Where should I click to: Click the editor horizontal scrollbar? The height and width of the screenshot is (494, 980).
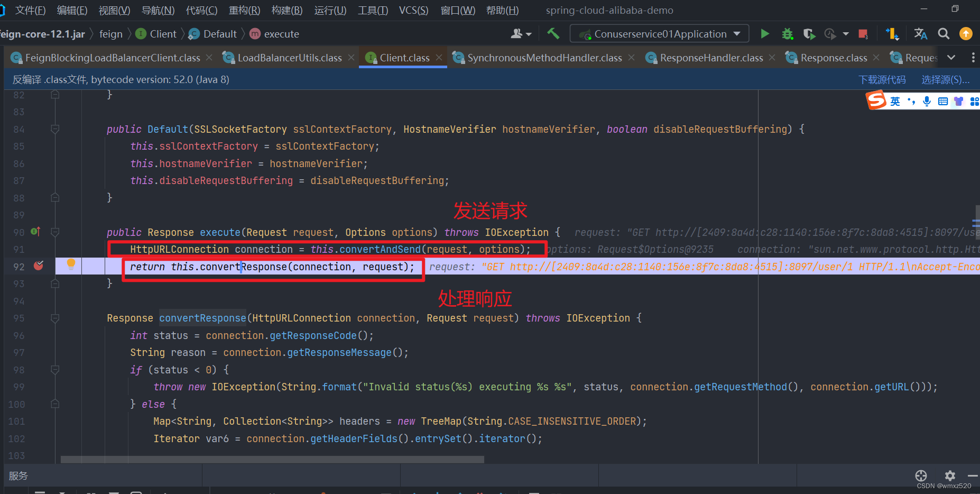272,459
